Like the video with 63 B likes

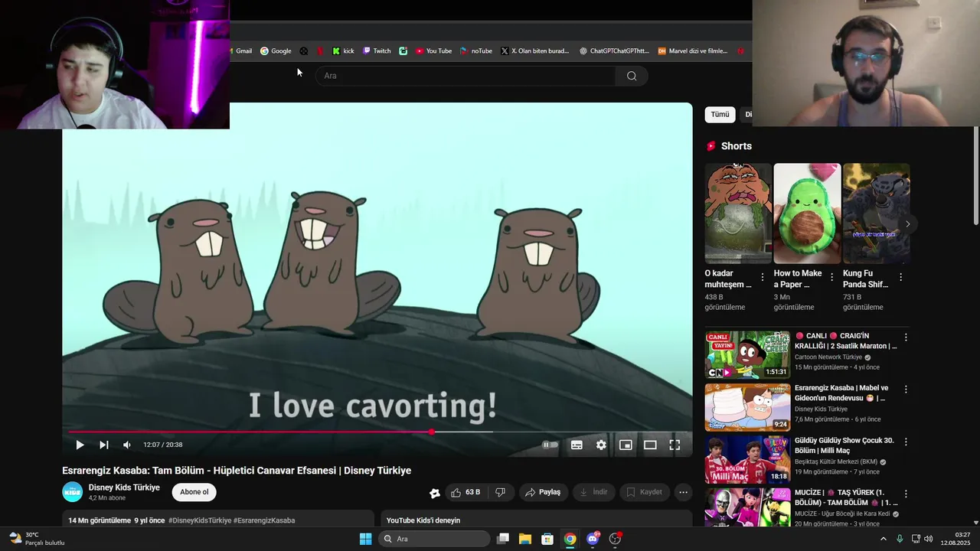pyautogui.click(x=465, y=492)
